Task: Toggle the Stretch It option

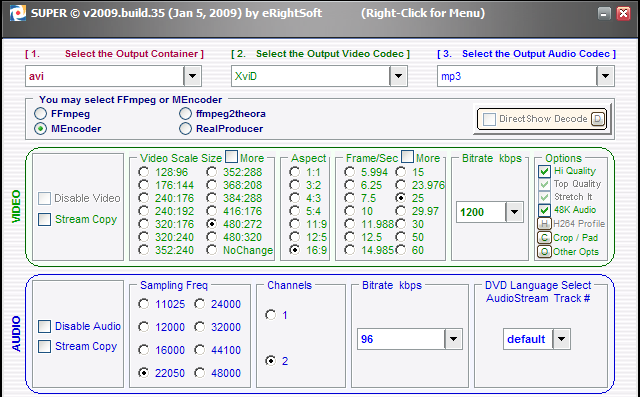Action: (544, 197)
